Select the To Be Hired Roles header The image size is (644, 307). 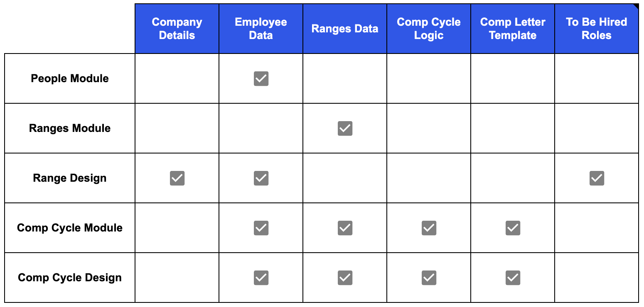597,29
